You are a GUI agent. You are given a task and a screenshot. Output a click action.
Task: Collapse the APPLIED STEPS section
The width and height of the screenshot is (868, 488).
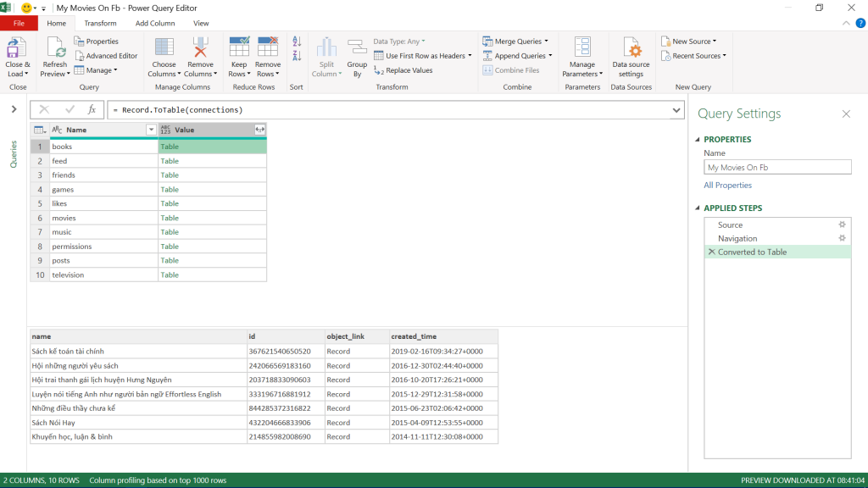(x=698, y=208)
